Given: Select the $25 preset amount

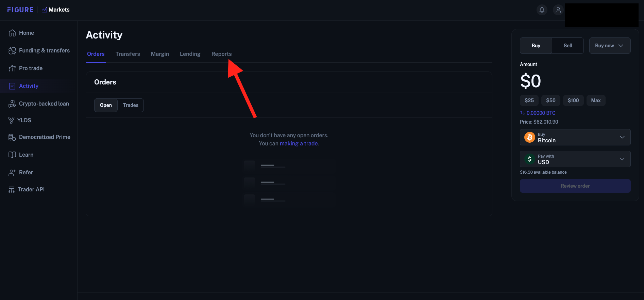Looking at the screenshot, I should [x=529, y=100].
